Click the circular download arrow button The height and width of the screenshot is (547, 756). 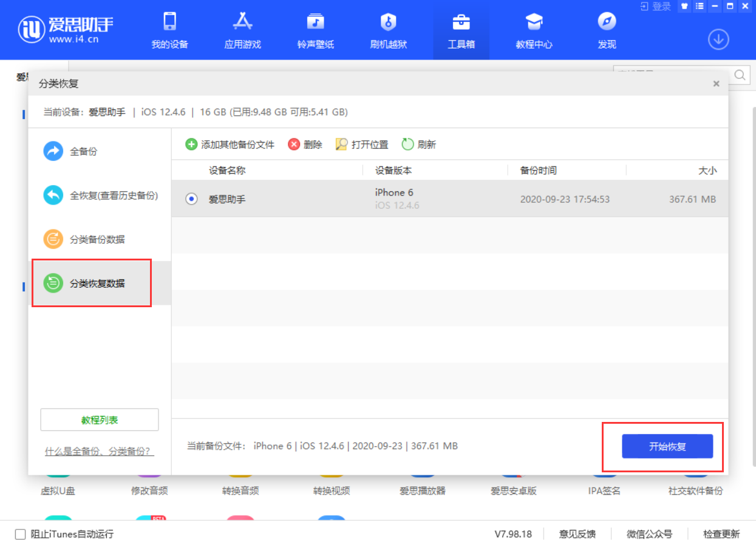click(718, 39)
